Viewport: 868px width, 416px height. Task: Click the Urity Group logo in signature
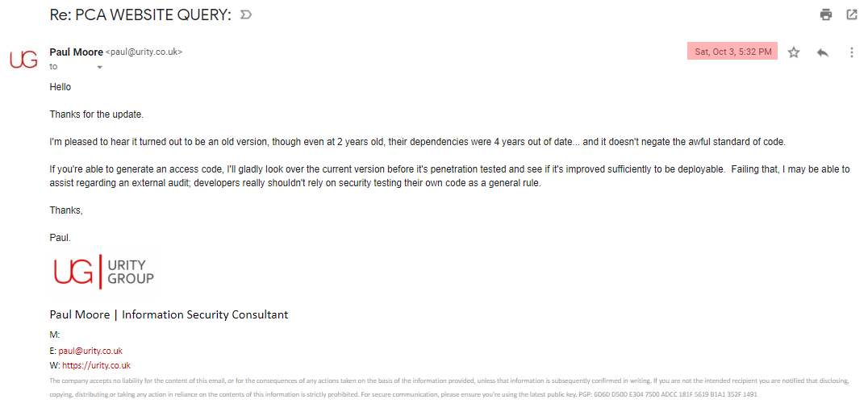pos(102,272)
